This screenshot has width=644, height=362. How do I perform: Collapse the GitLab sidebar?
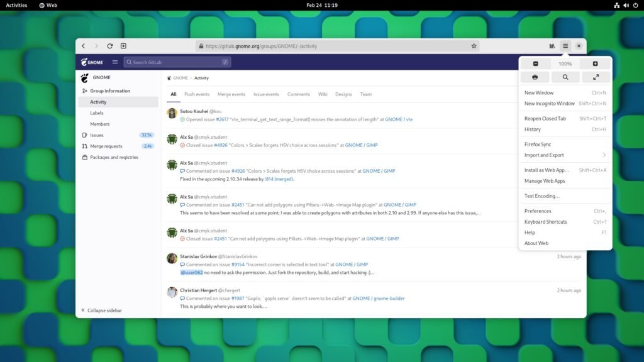[101, 310]
